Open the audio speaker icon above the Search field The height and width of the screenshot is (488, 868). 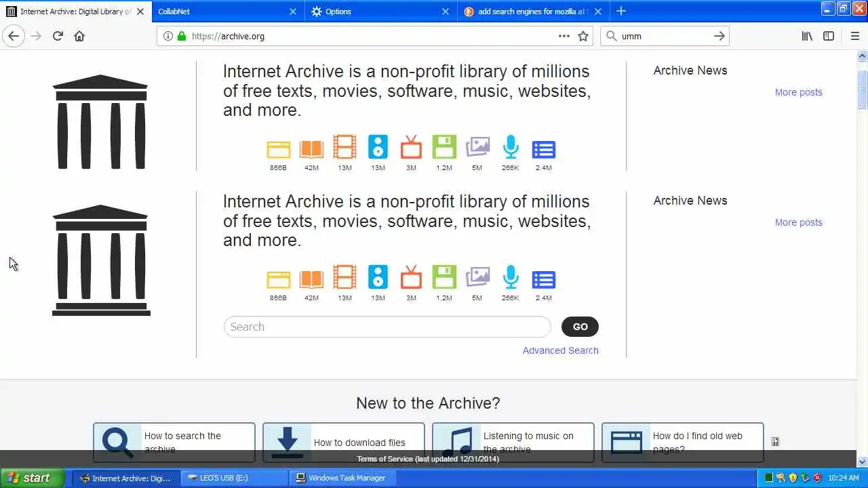click(x=378, y=277)
